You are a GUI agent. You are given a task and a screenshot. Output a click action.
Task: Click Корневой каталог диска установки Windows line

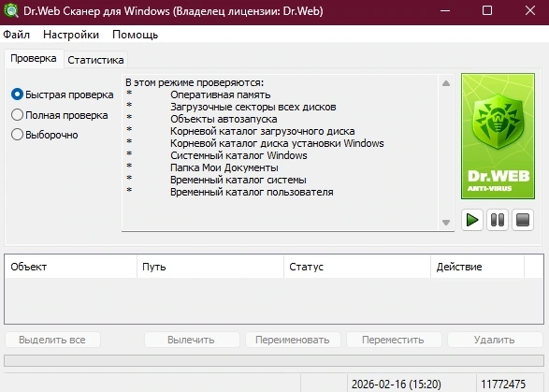tap(277, 143)
